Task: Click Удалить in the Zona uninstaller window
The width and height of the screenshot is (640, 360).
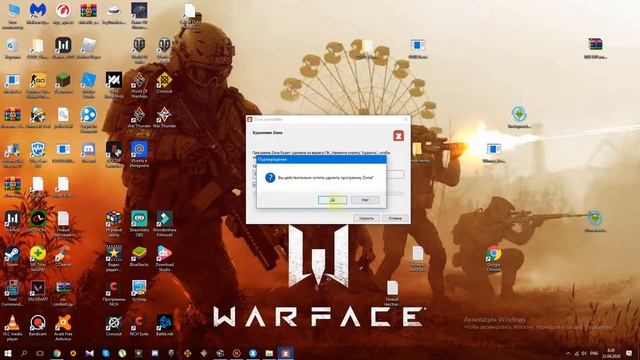Action: pyautogui.click(x=366, y=218)
